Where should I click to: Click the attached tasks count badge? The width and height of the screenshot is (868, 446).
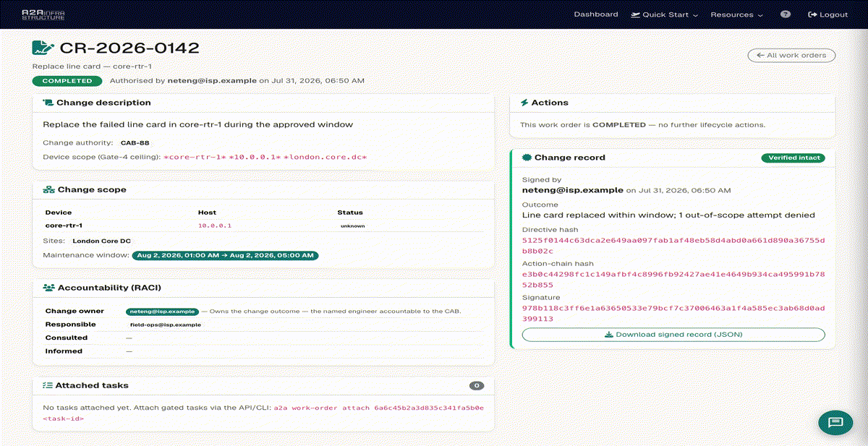point(476,386)
